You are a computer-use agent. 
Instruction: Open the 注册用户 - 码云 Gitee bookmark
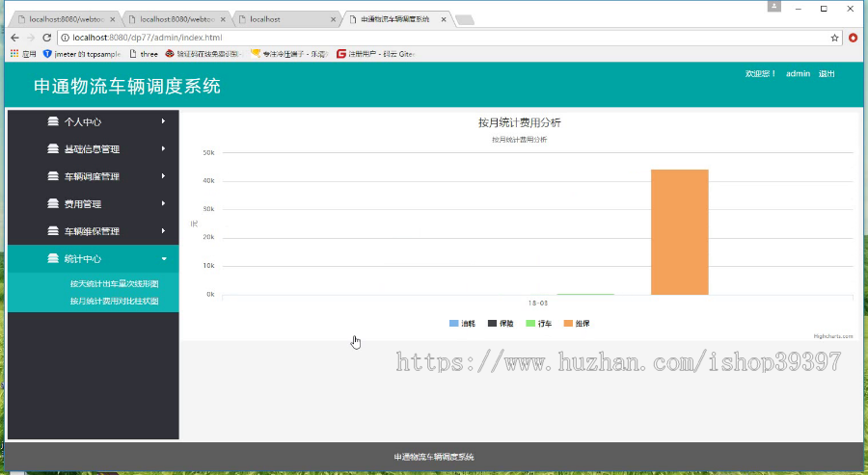(x=376, y=54)
